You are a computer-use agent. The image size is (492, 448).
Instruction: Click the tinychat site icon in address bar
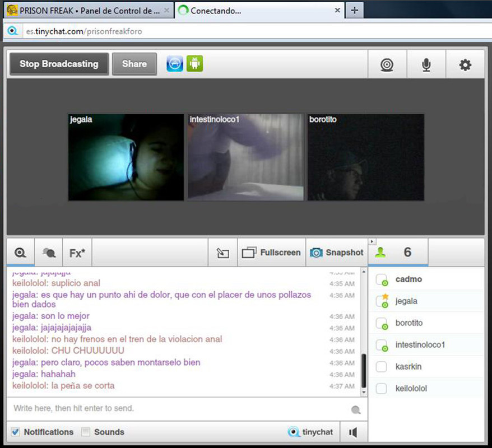pos(12,31)
